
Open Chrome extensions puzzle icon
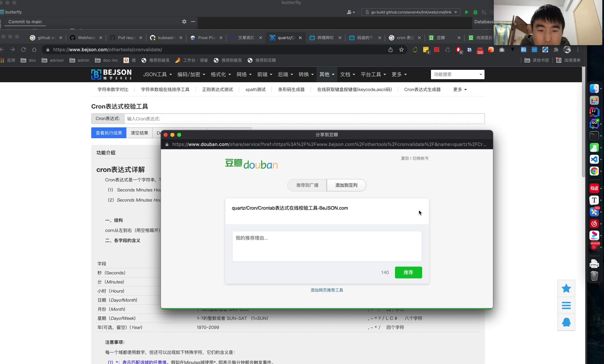(556, 50)
